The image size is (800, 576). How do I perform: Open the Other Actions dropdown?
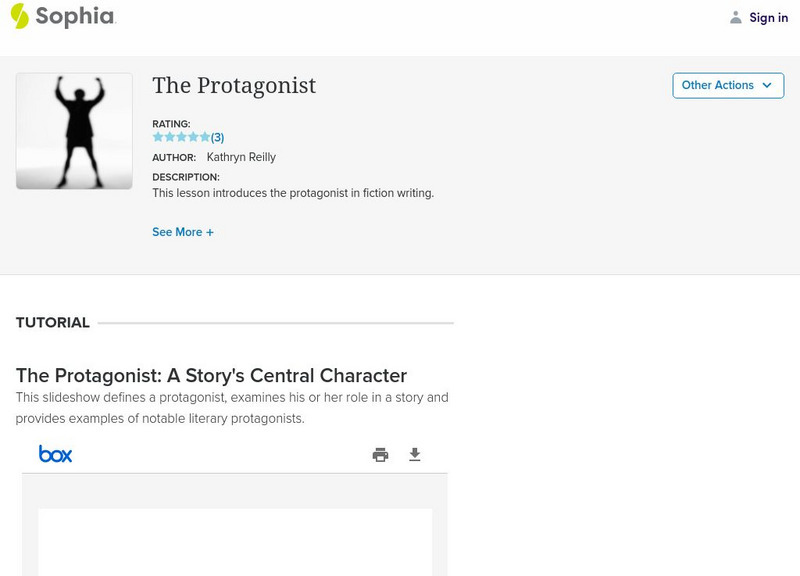pos(728,85)
